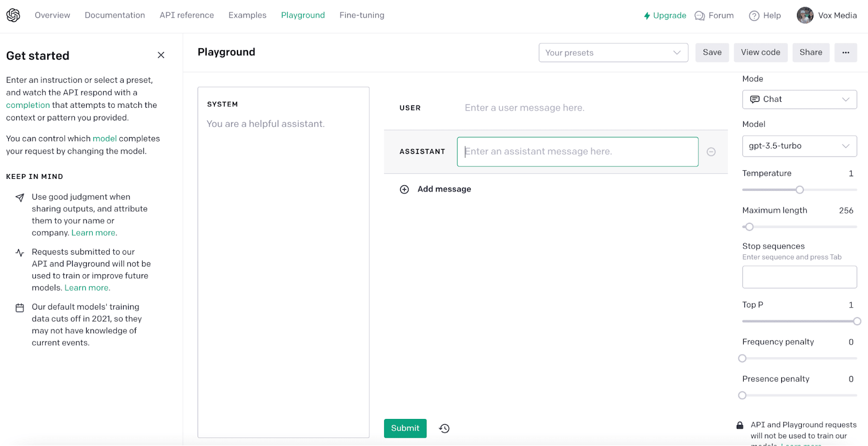Click the Stop sequences input box
Image resolution: width=868 pixels, height=446 pixels.
coord(799,277)
